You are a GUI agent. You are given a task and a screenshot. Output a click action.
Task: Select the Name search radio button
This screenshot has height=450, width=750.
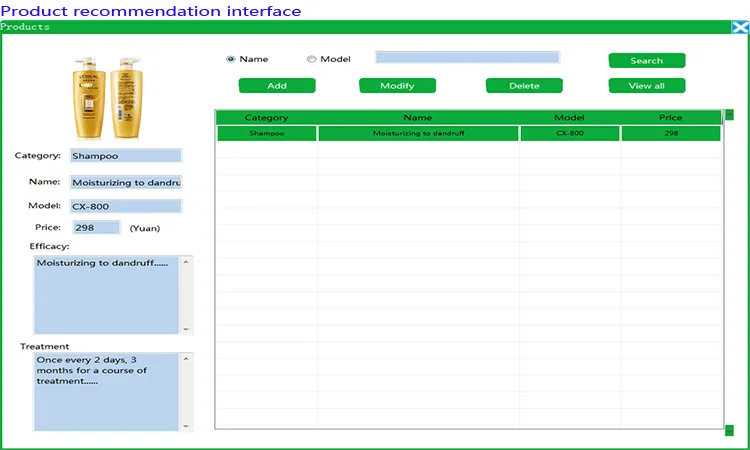[231, 59]
